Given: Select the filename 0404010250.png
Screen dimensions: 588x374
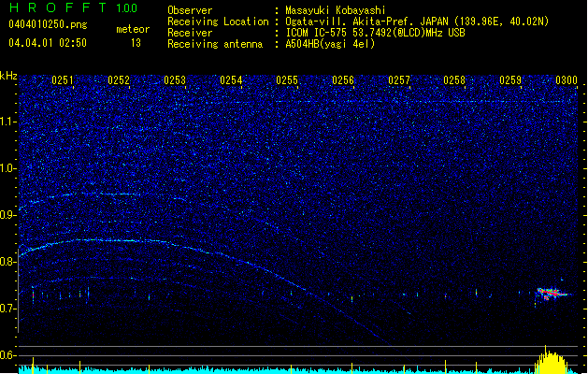Looking at the screenshot, I should coord(48,24).
